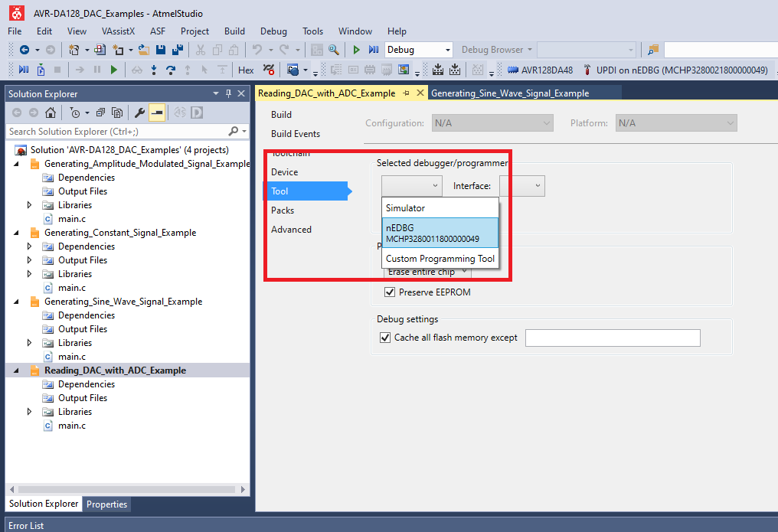
Task: Click Collapse All icon in Solution Explorer
Action: [x=101, y=113]
